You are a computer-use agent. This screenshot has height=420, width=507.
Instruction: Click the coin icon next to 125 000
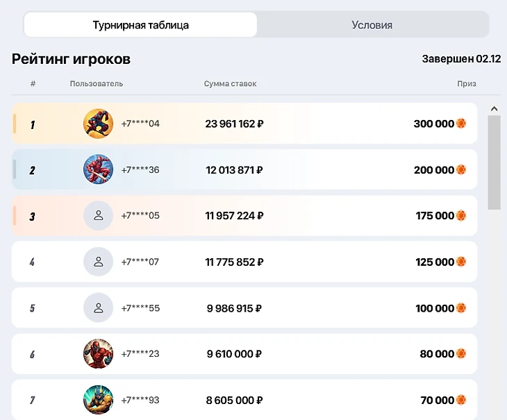click(x=460, y=262)
